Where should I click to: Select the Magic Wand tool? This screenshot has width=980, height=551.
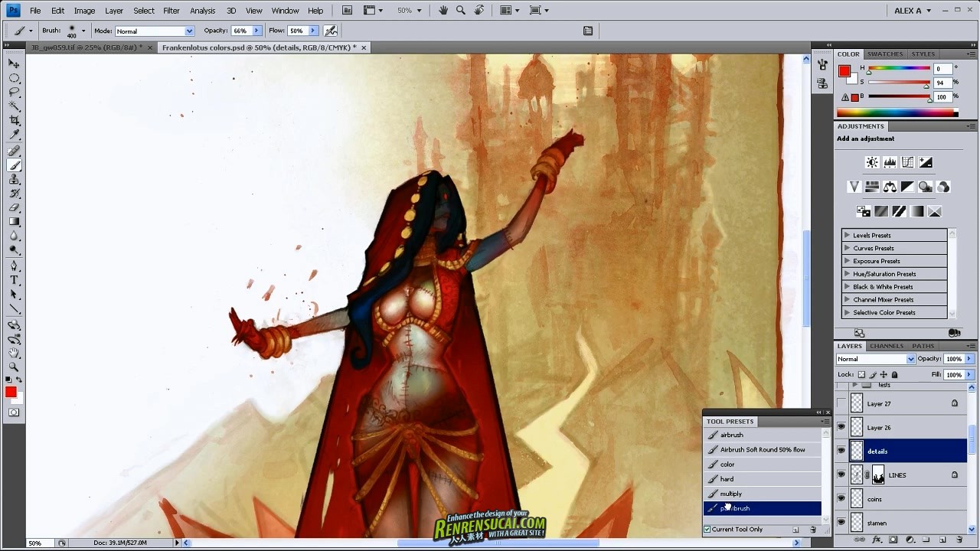[14, 106]
